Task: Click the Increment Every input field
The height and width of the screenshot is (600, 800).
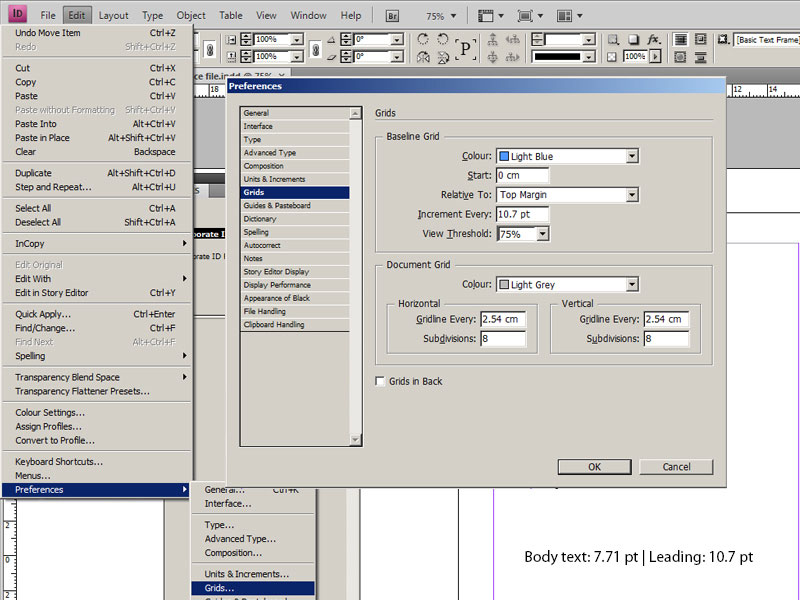Action: (522, 214)
